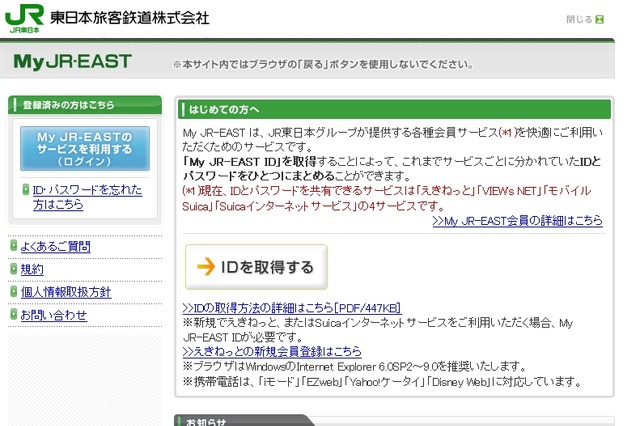Click IDを取得する button
The width and height of the screenshot is (640, 426).
point(256,267)
